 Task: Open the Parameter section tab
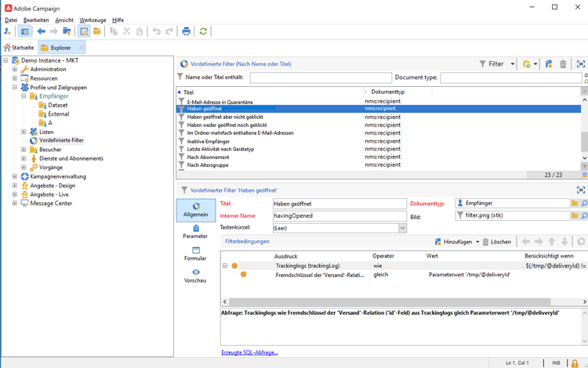(195, 232)
